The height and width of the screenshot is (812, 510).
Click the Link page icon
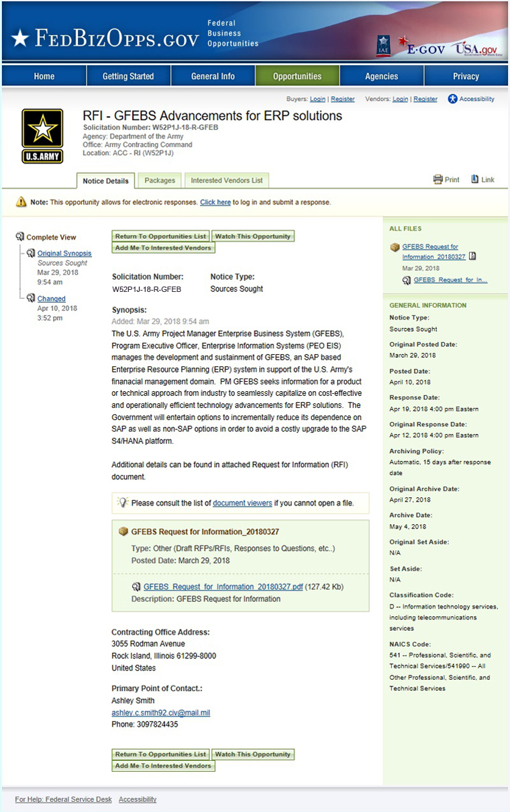(475, 179)
